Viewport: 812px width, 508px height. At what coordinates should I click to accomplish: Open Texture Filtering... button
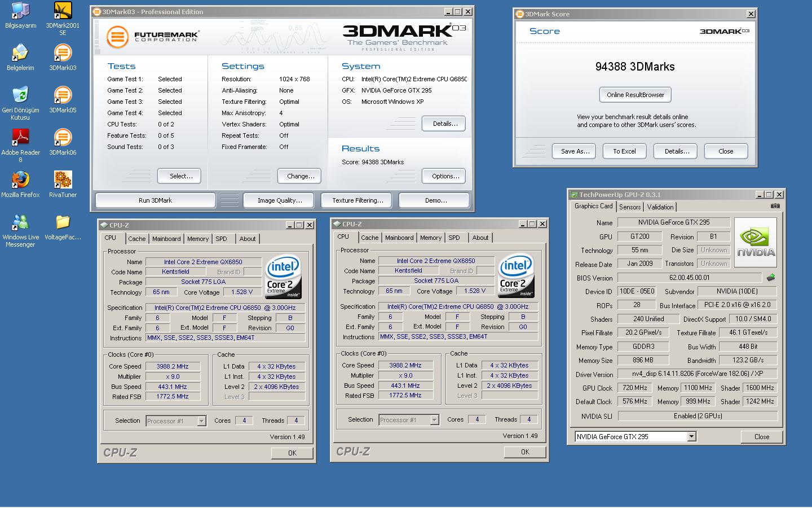(x=358, y=200)
